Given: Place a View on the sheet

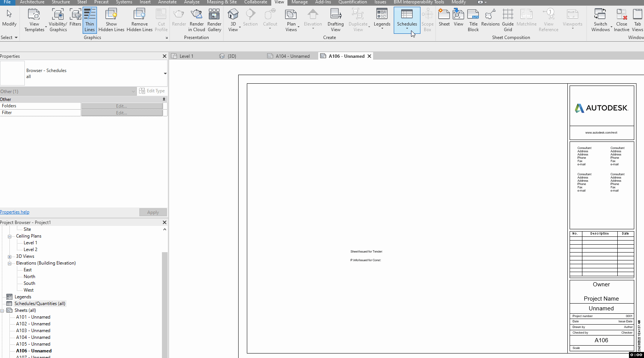Looking at the screenshot, I should coord(458,18).
